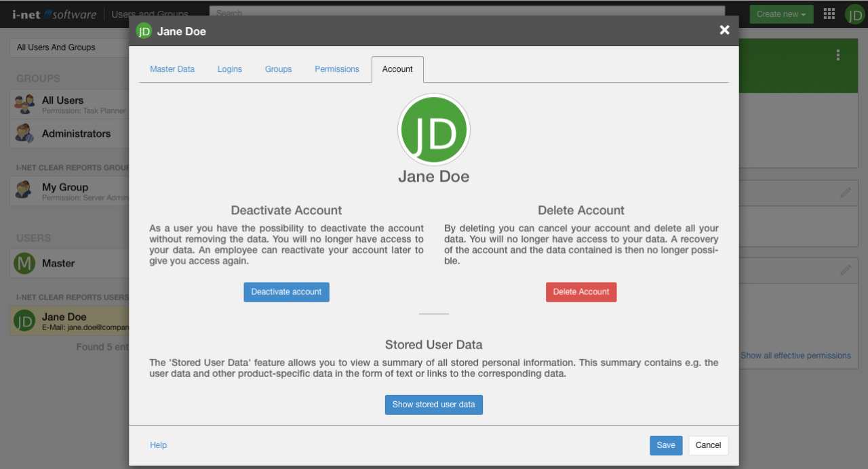Switch to the Master Data tab
This screenshot has height=469, width=868.
click(172, 68)
